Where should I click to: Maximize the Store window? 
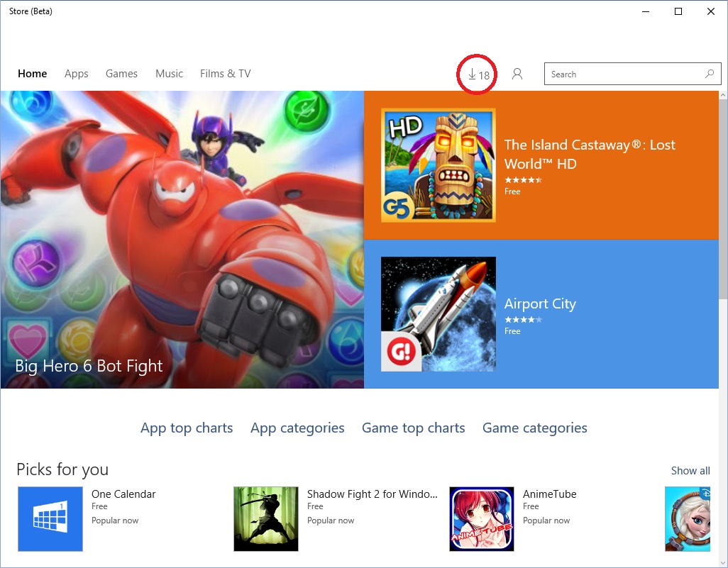click(678, 11)
